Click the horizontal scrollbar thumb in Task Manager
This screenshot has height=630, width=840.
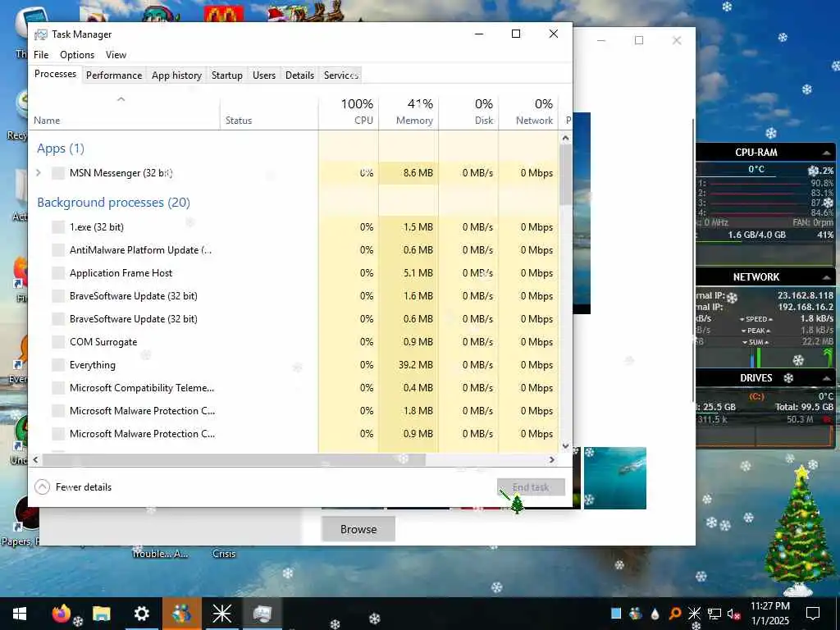234,459
